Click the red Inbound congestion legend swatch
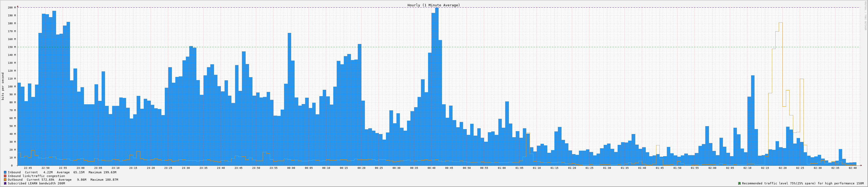 pyautogui.click(x=5, y=176)
